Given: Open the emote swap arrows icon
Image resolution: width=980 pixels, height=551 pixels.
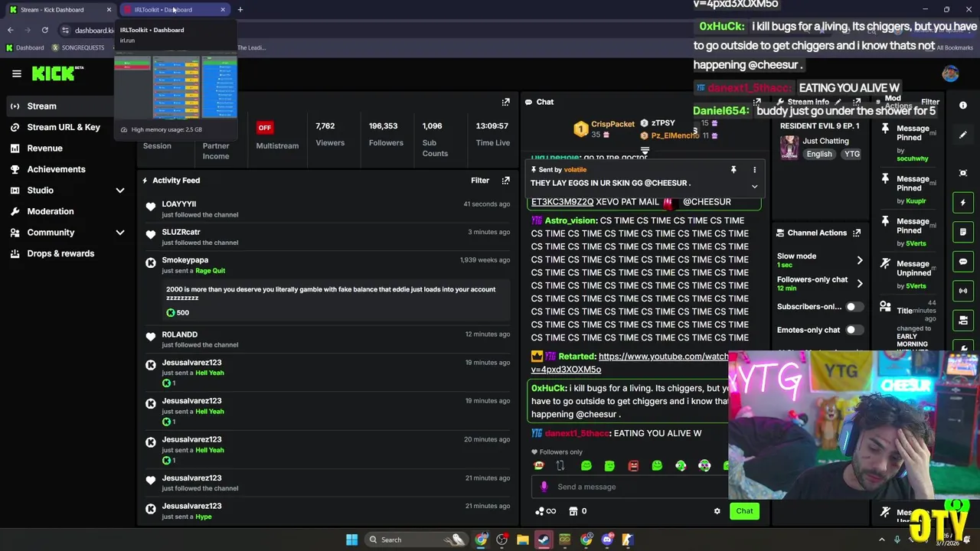Looking at the screenshot, I should click(560, 465).
